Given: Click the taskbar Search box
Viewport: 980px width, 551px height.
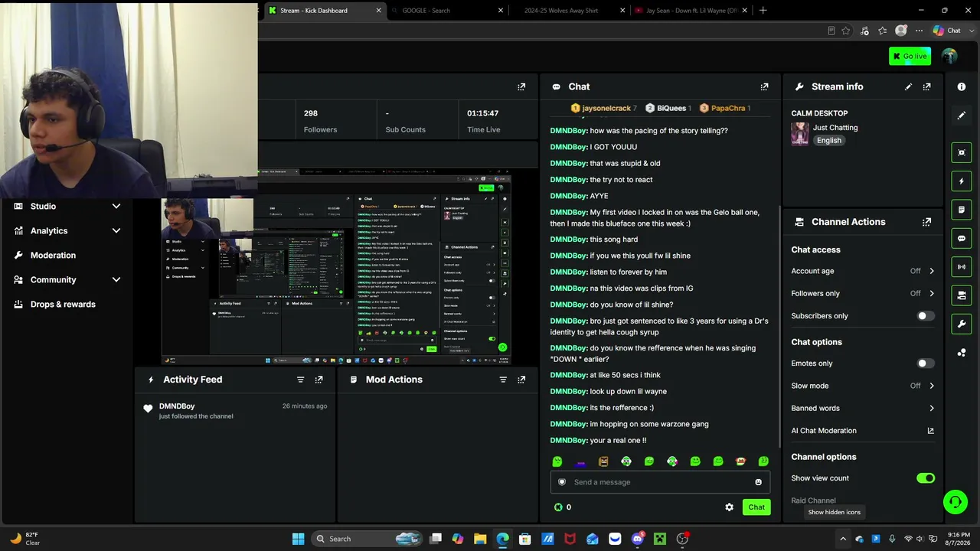Looking at the screenshot, I should tap(367, 539).
